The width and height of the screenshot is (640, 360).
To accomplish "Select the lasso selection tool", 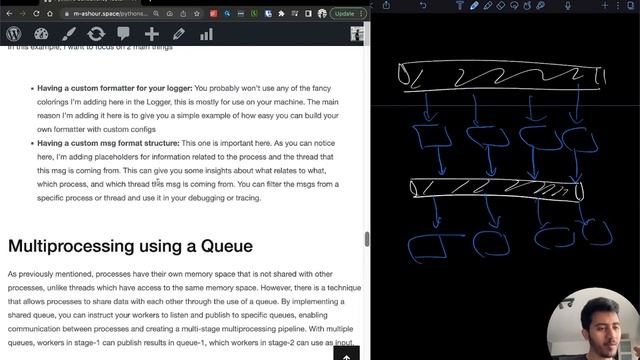I will coord(514,5).
